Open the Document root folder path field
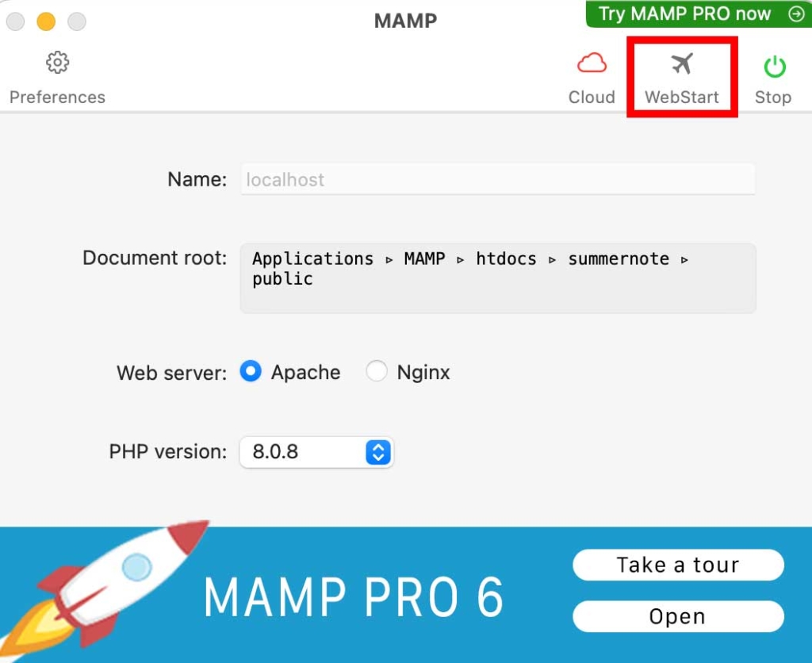The height and width of the screenshot is (663, 812). tap(497, 278)
